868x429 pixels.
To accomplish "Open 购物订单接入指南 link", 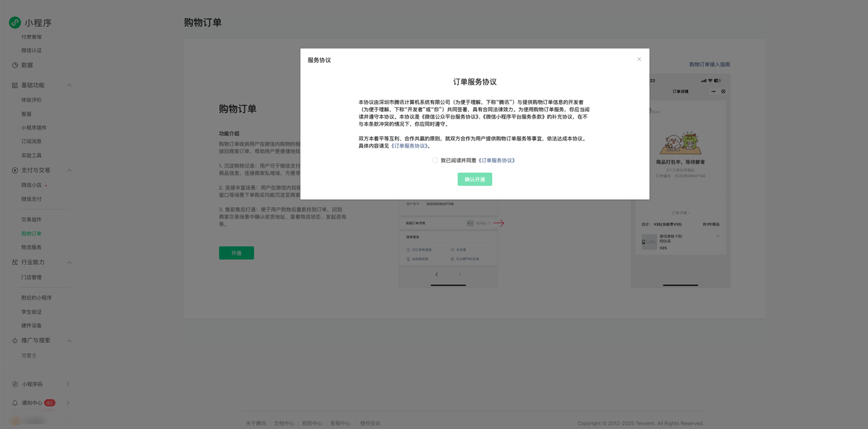I will coord(710,64).
